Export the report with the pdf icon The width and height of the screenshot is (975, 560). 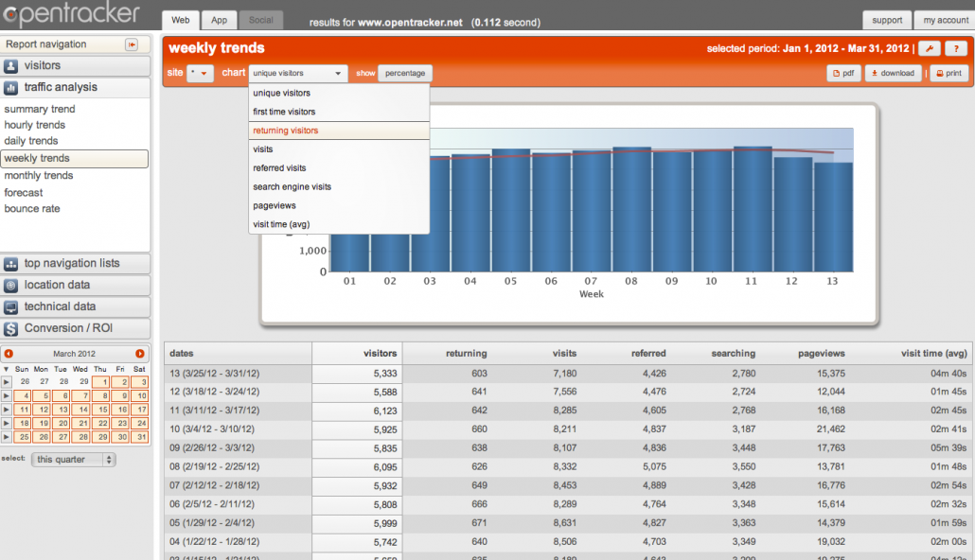[x=842, y=72]
